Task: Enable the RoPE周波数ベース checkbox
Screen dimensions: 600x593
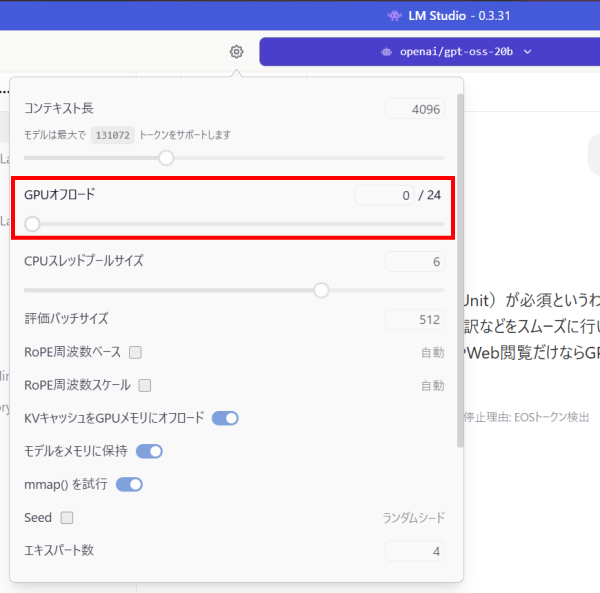Action: point(135,352)
